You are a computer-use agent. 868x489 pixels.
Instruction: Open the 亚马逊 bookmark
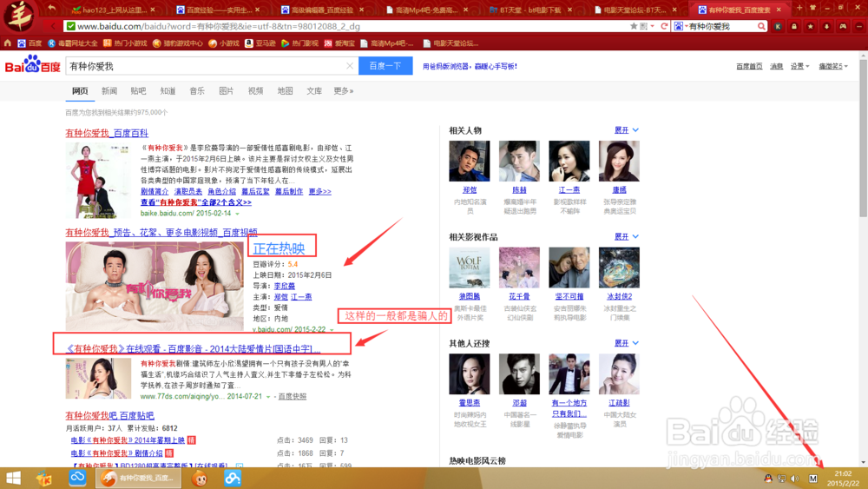coord(260,43)
